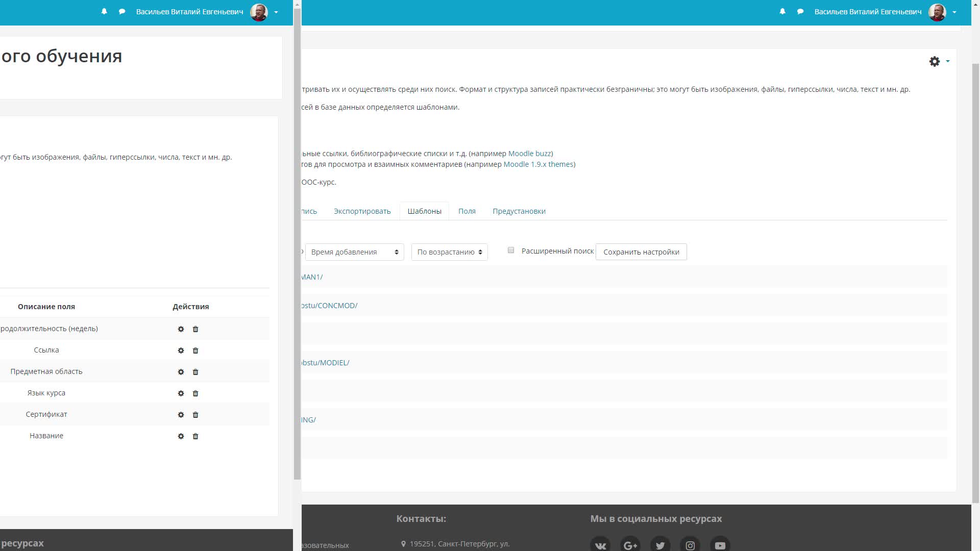Expand user menu arrow in left window
Image resolution: width=980 pixels, height=551 pixels.
point(276,12)
